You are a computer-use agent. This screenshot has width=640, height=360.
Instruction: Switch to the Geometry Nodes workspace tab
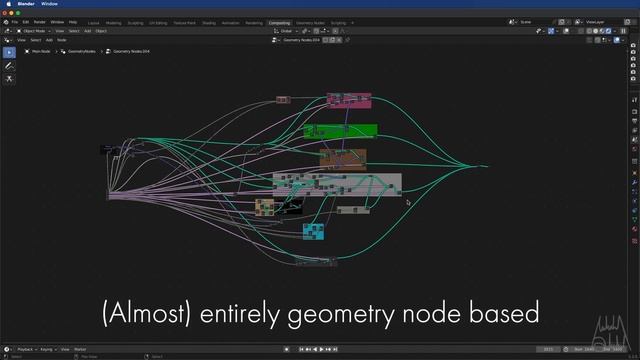(310, 23)
